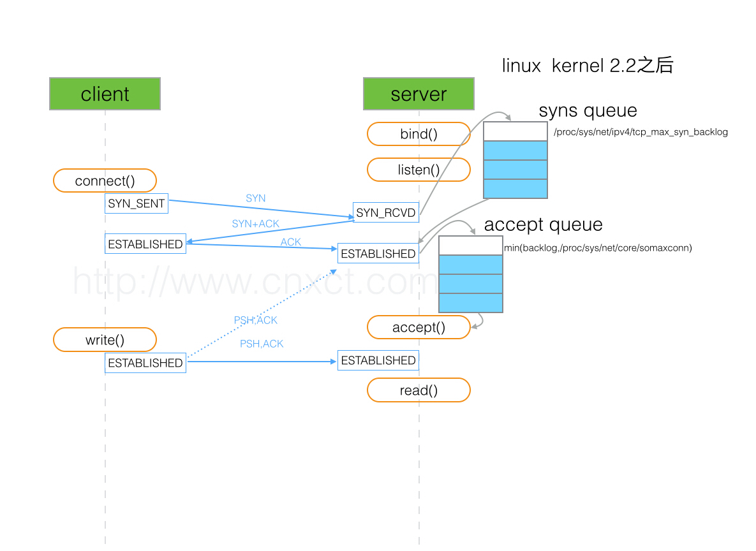Click the write() call on client side
This screenshot has height=551, width=756.
click(x=105, y=339)
